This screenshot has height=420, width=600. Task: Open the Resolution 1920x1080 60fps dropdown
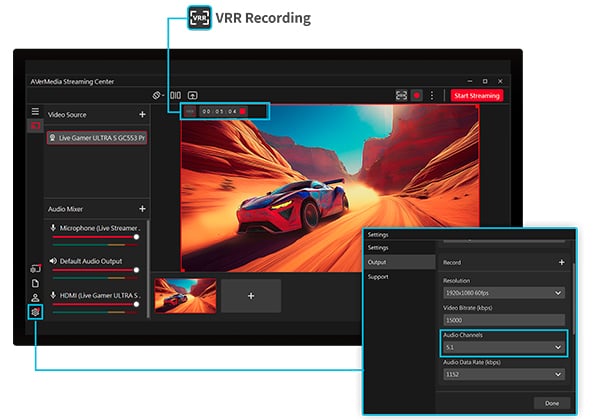pos(504,293)
